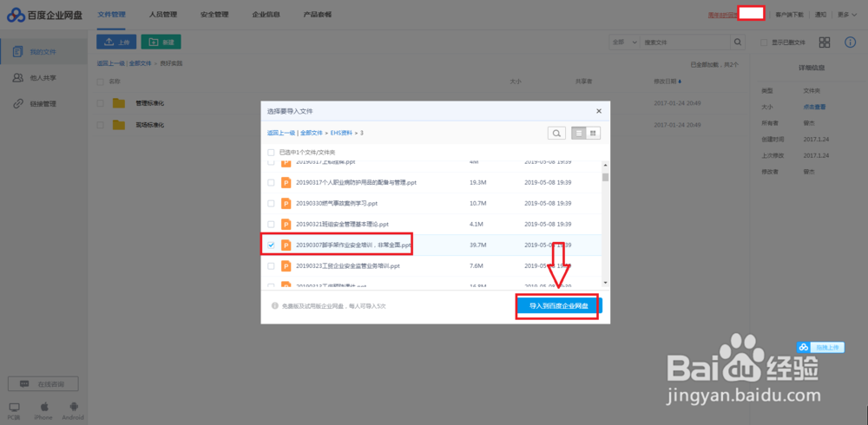Click the main search magnifier icon
This screenshot has height=425, width=868.
[x=737, y=42]
